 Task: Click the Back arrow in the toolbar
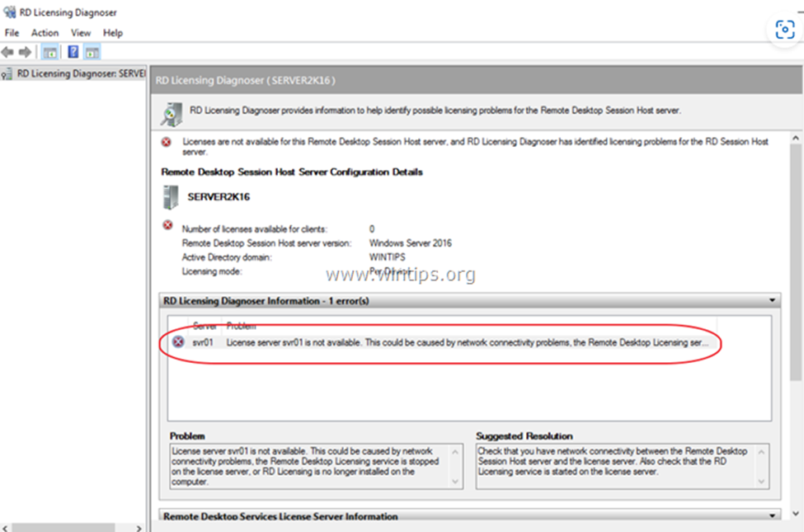pos(7,52)
